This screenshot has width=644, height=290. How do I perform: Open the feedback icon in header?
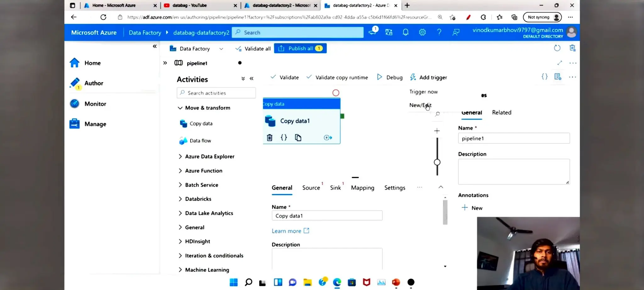click(x=456, y=32)
